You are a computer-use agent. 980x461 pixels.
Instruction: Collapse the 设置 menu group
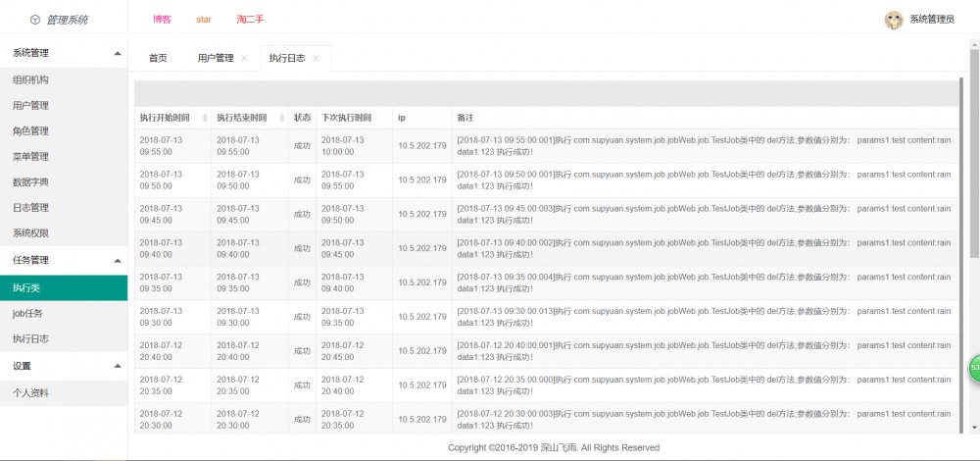click(x=118, y=367)
